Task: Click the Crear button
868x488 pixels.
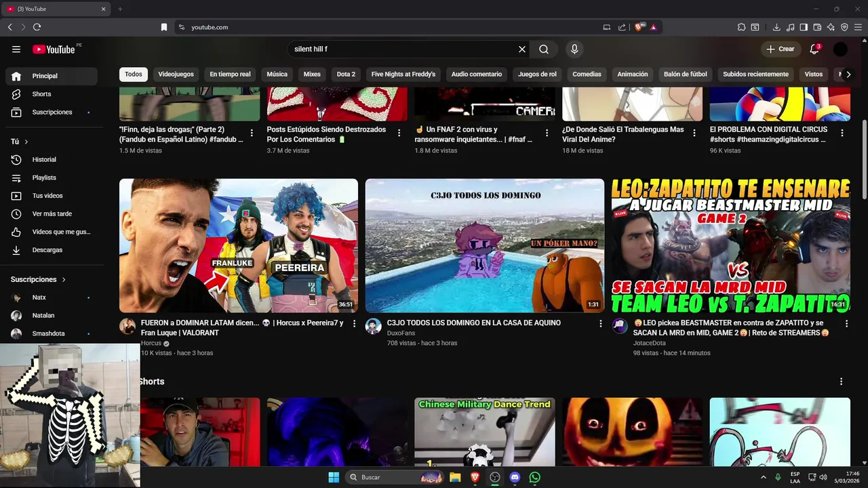Action: (780, 49)
